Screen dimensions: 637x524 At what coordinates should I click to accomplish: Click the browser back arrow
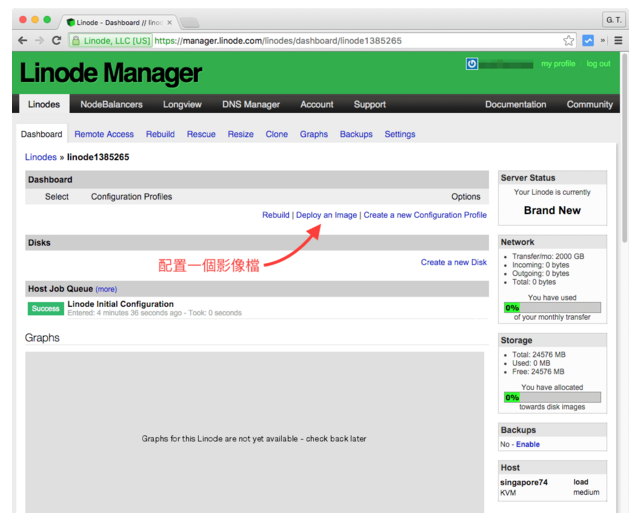point(22,41)
